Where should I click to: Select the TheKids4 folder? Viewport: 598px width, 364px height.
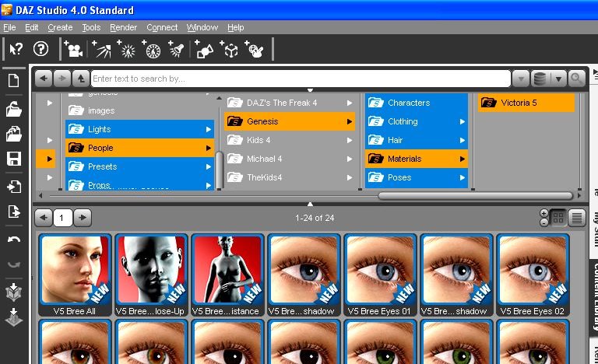click(290, 177)
